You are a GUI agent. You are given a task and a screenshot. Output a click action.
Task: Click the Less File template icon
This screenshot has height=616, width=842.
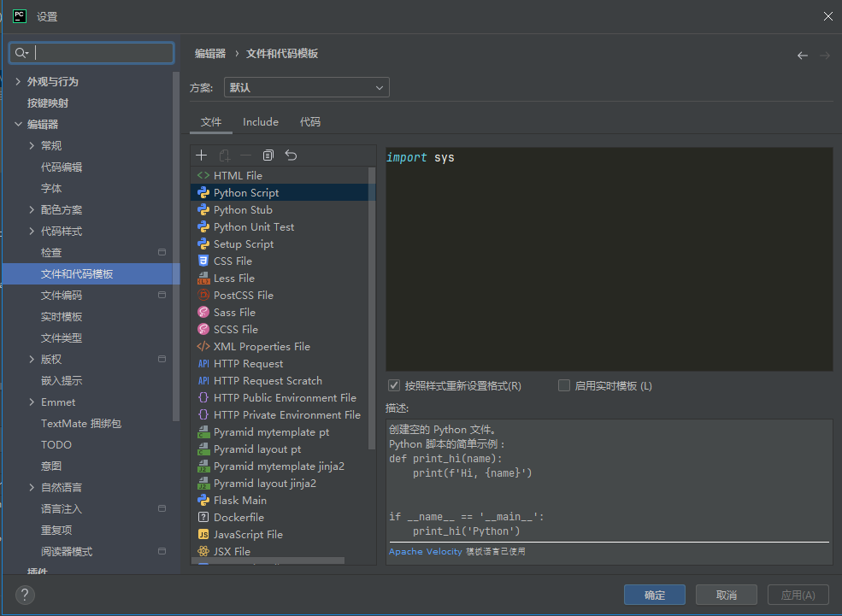203,278
